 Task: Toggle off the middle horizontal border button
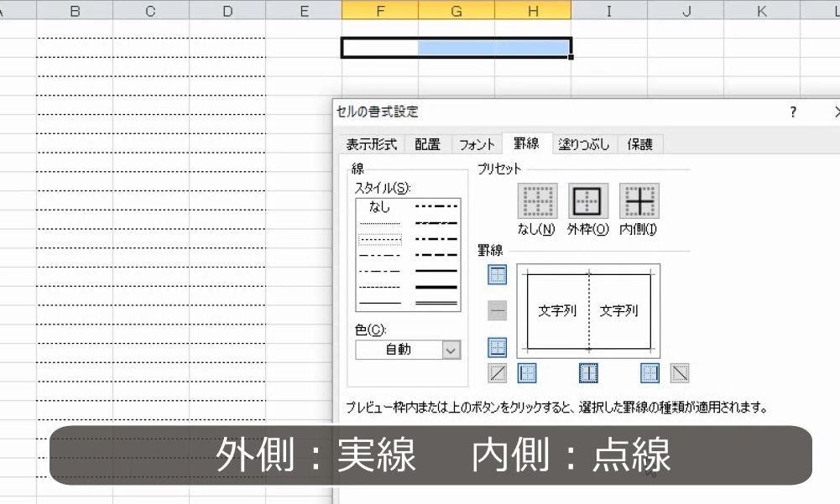[x=496, y=311]
